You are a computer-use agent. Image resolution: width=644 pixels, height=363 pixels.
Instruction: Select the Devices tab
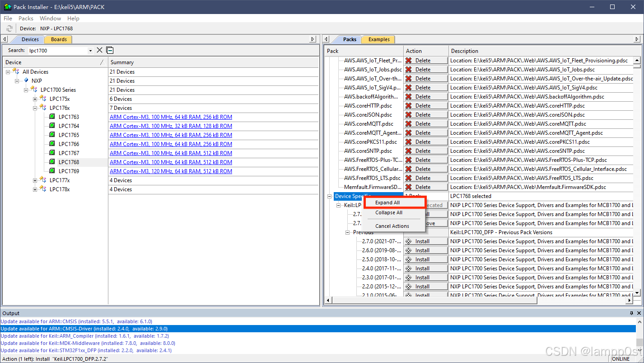[x=30, y=39]
